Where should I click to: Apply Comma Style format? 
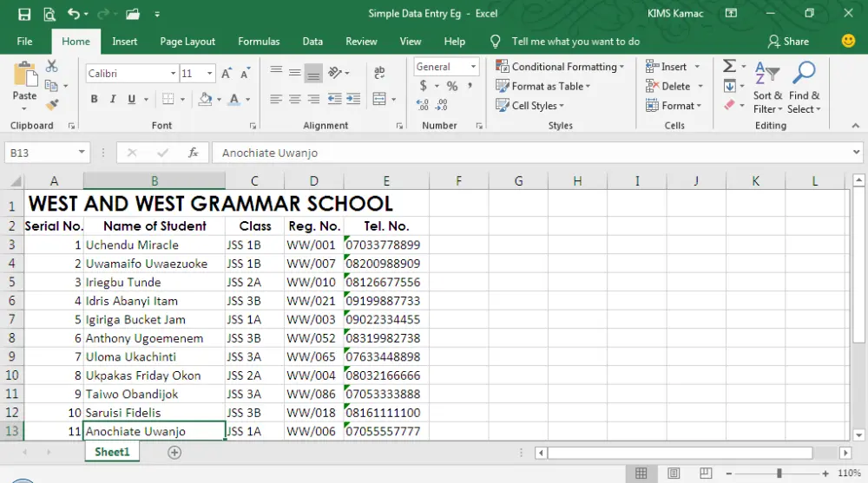coord(470,86)
